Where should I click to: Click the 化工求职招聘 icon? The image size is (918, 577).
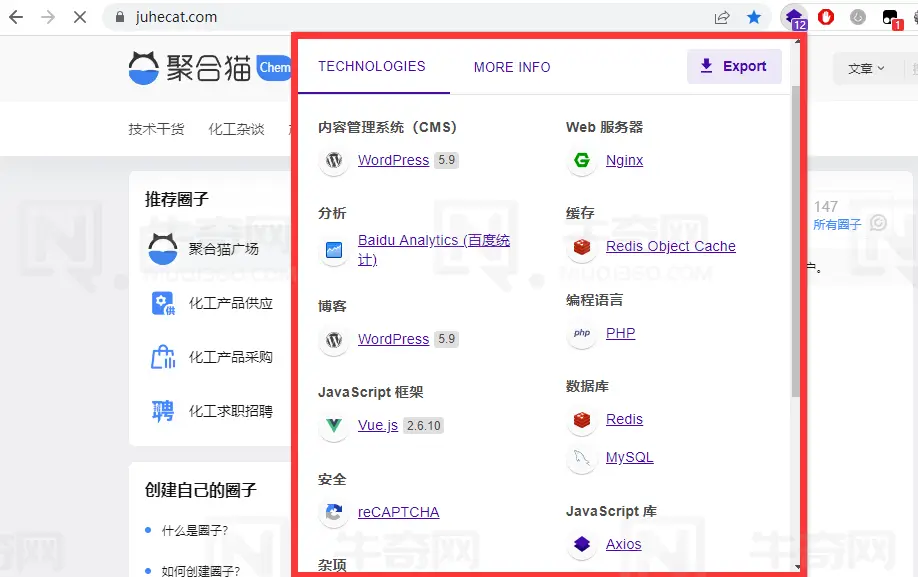163,411
